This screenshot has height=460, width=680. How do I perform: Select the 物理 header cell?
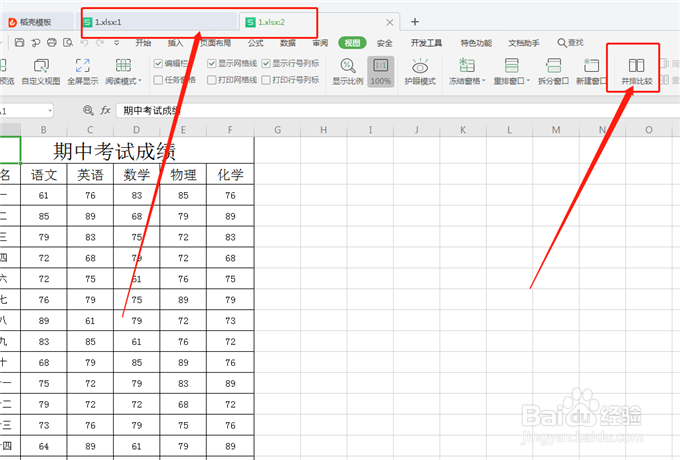tap(183, 174)
